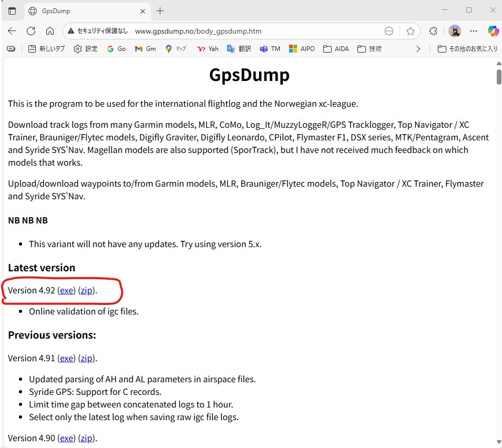Open the Edge settings and more menu
502x448 pixels.
tap(474, 31)
